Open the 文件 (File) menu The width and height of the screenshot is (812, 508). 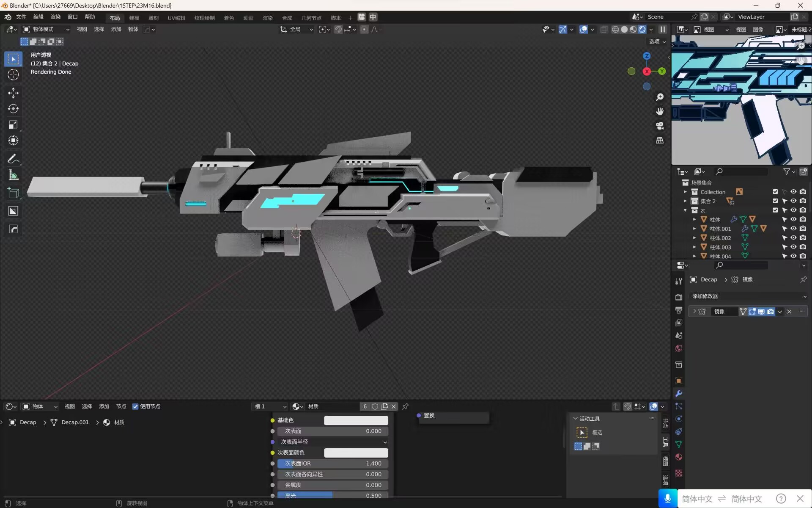(x=21, y=17)
